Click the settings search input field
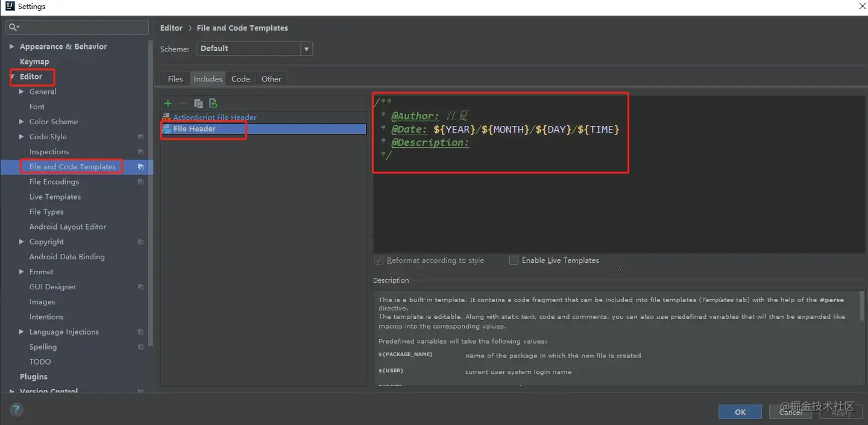 pos(77,27)
